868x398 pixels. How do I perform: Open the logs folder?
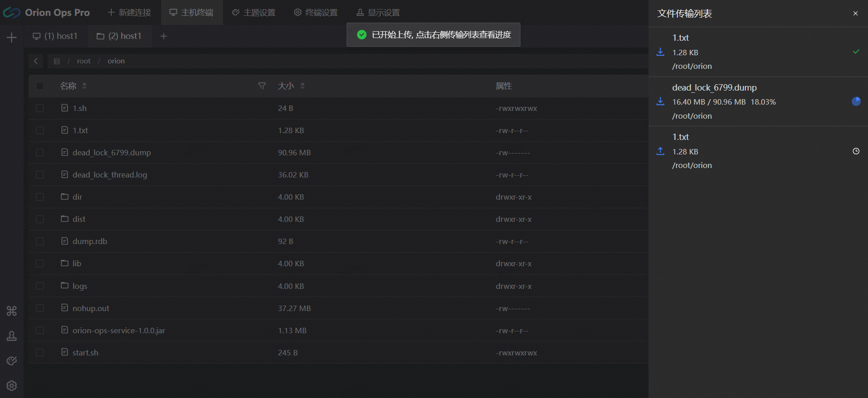click(80, 286)
